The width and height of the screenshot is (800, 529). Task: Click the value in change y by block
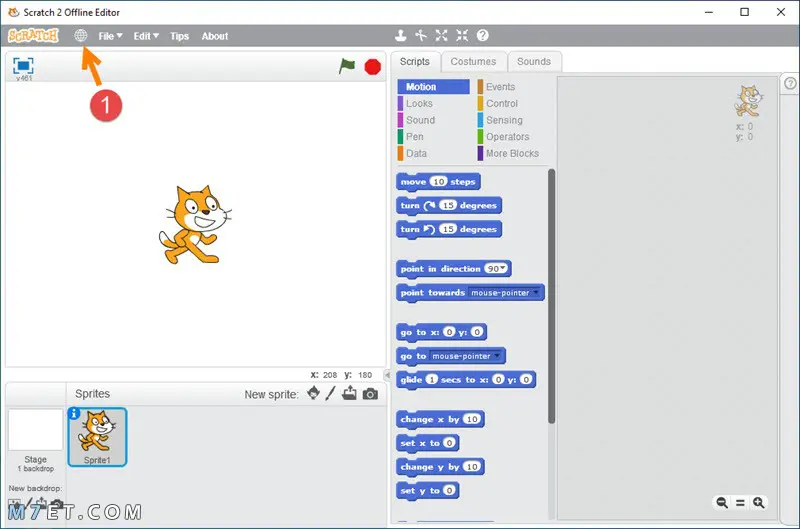pyautogui.click(x=472, y=467)
